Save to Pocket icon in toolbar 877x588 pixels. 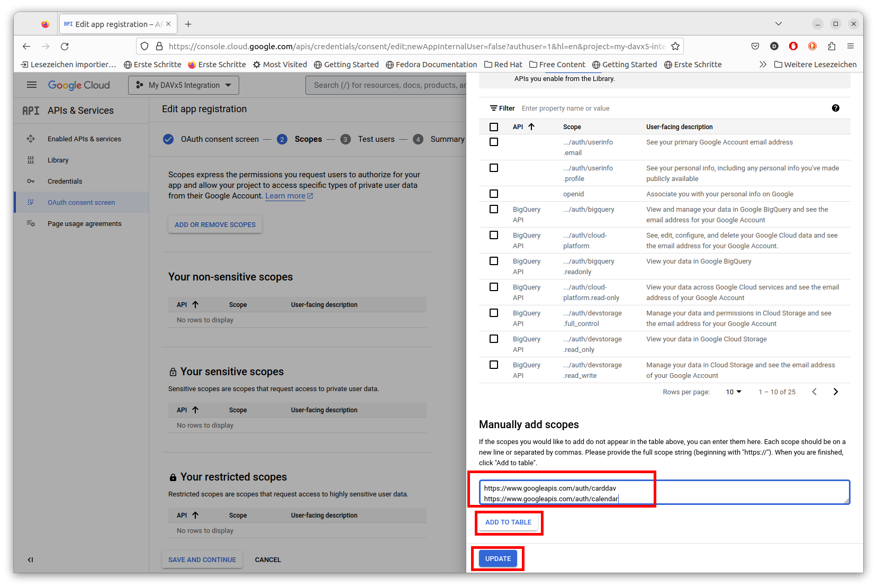coord(755,46)
